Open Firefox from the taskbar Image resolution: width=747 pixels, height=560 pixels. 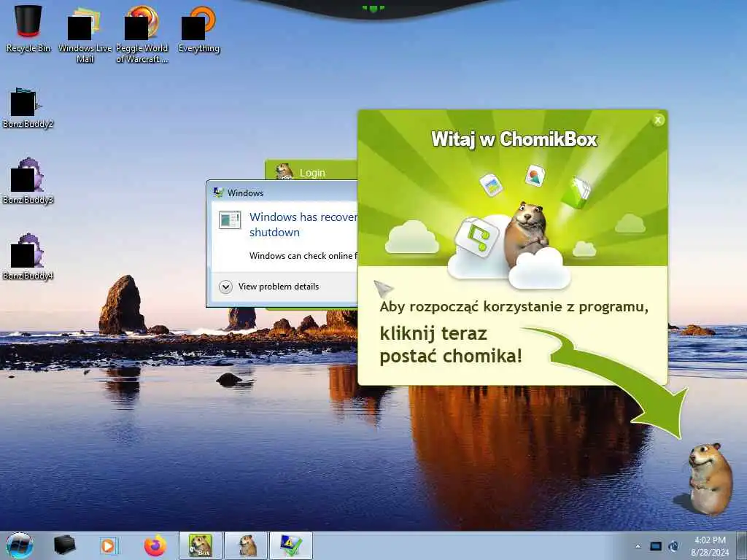tap(155, 545)
